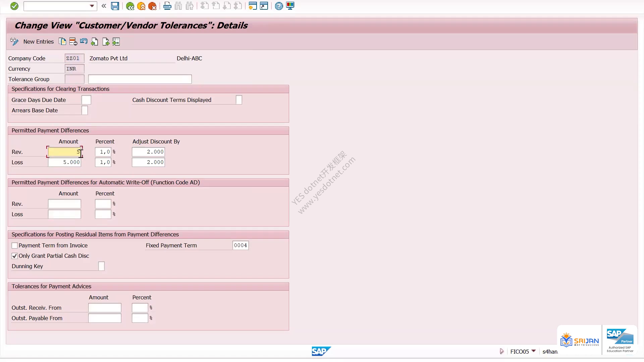Click the Fixed Payment Term field

[x=240, y=245]
